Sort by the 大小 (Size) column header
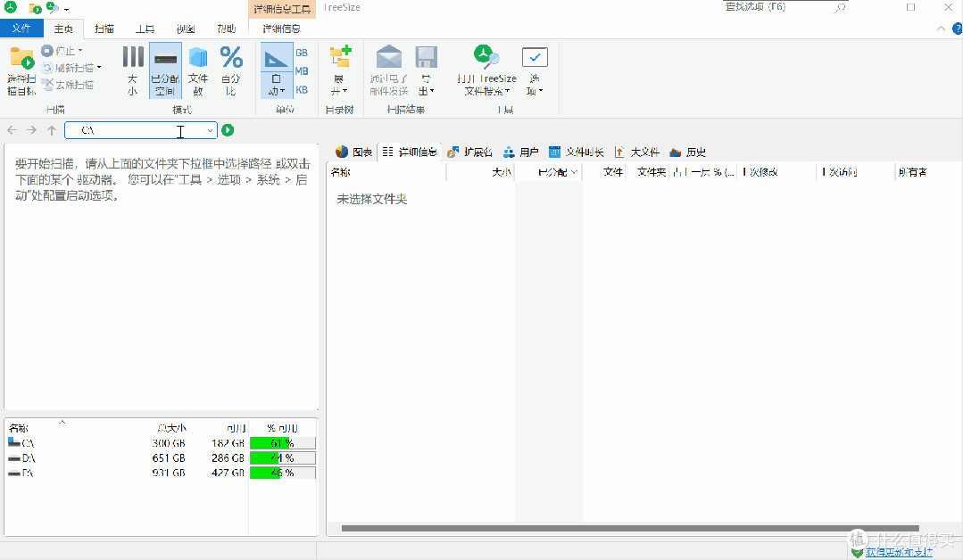This screenshot has width=963, height=560. pyautogui.click(x=480, y=172)
